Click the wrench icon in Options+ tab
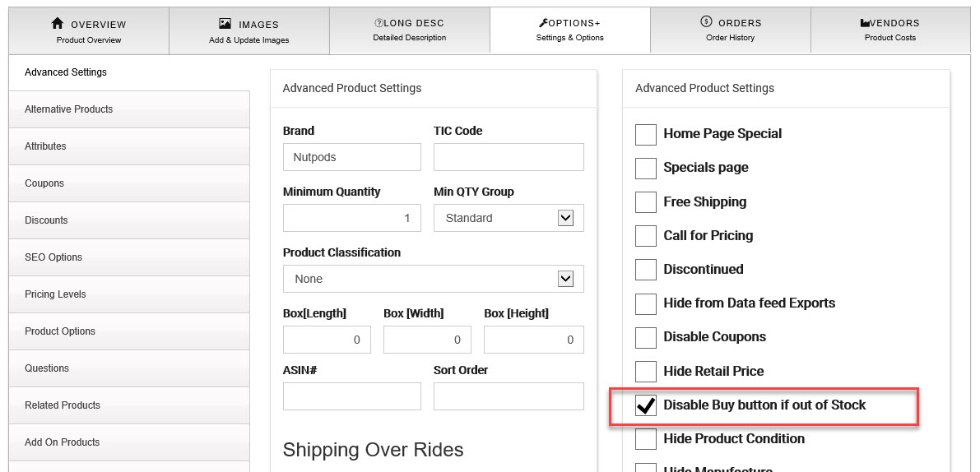 click(541, 23)
